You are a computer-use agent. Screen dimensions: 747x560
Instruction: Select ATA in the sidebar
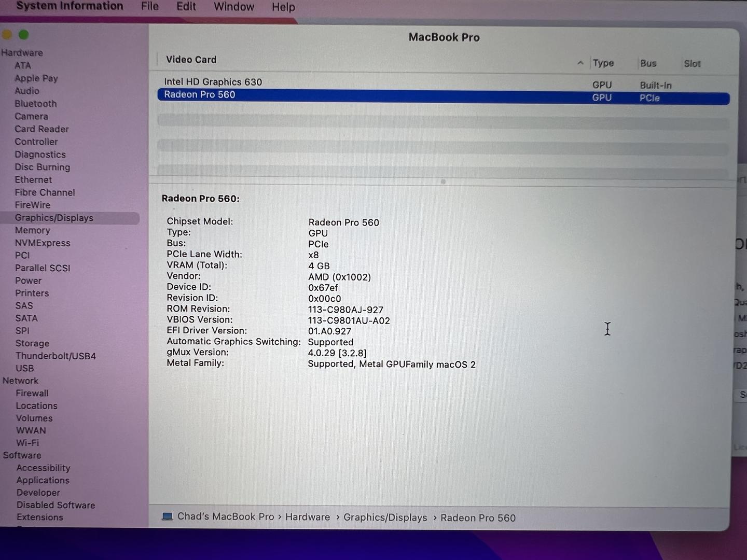(x=23, y=65)
